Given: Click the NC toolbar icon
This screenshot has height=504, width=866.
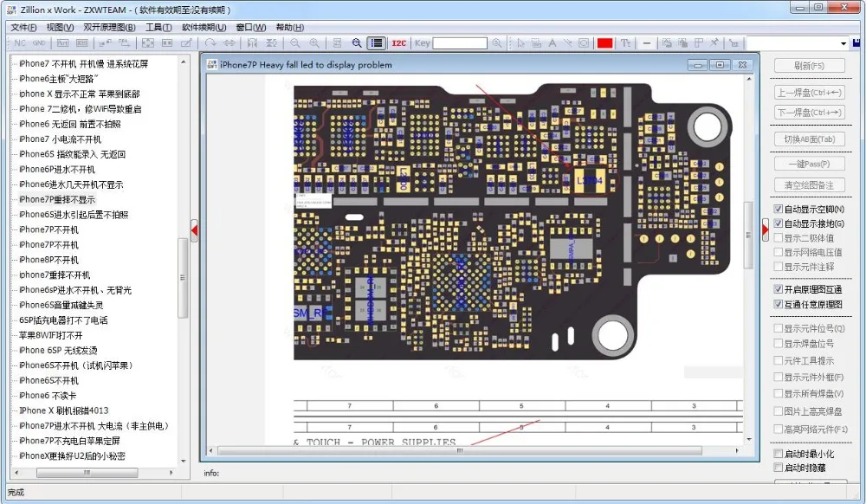Looking at the screenshot, I should (x=20, y=43).
